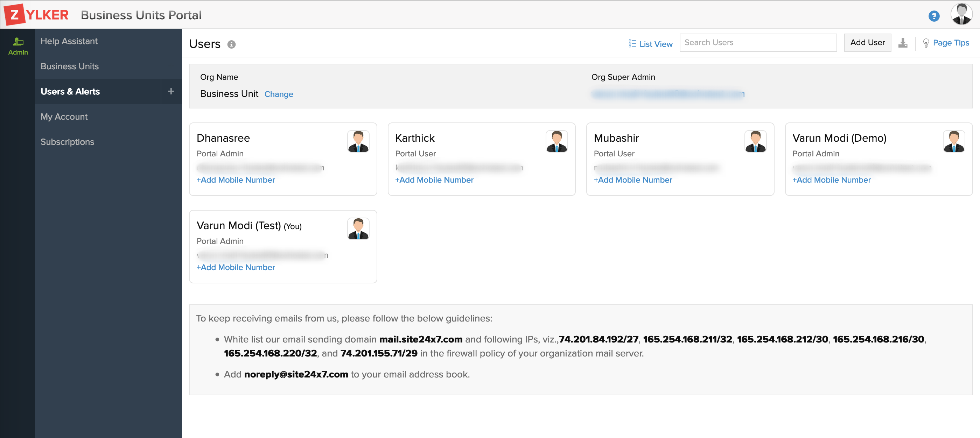Go to My Account

[x=64, y=116]
